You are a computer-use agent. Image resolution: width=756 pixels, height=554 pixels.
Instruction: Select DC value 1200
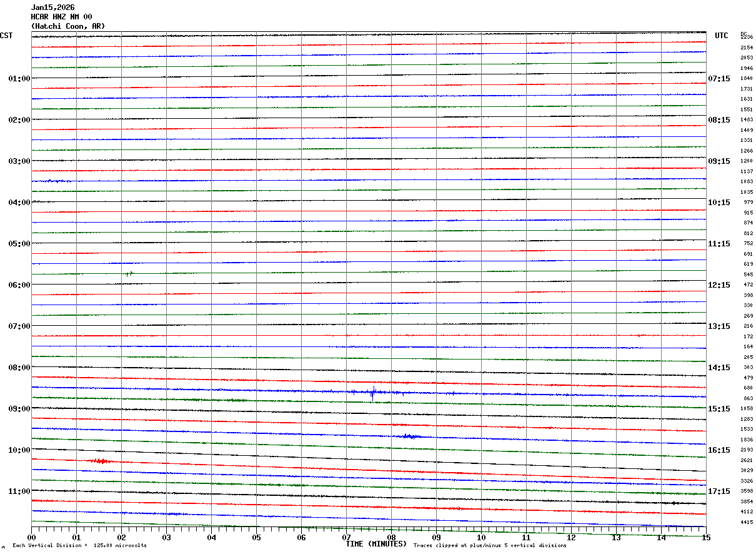tap(747, 161)
